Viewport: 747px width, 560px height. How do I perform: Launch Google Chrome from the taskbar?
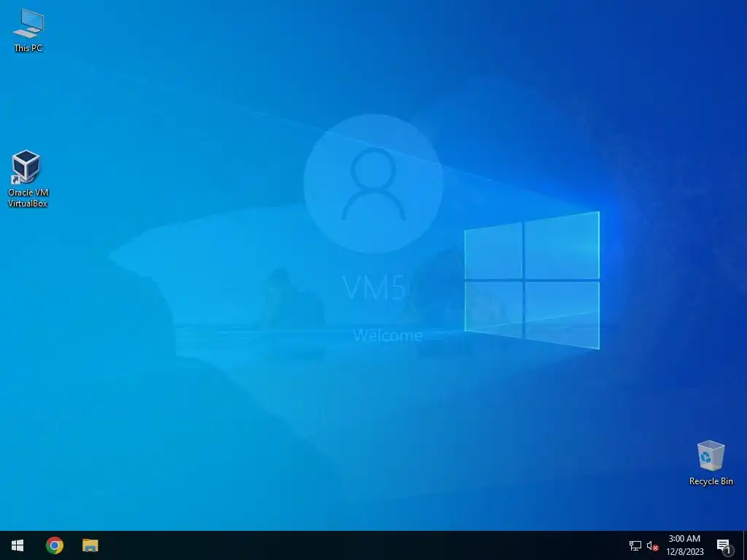[54, 545]
